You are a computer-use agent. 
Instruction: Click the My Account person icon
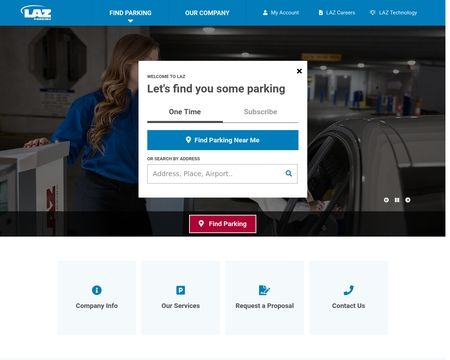coord(265,13)
